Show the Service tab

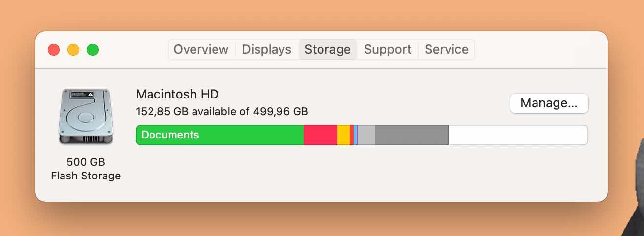tap(446, 50)
